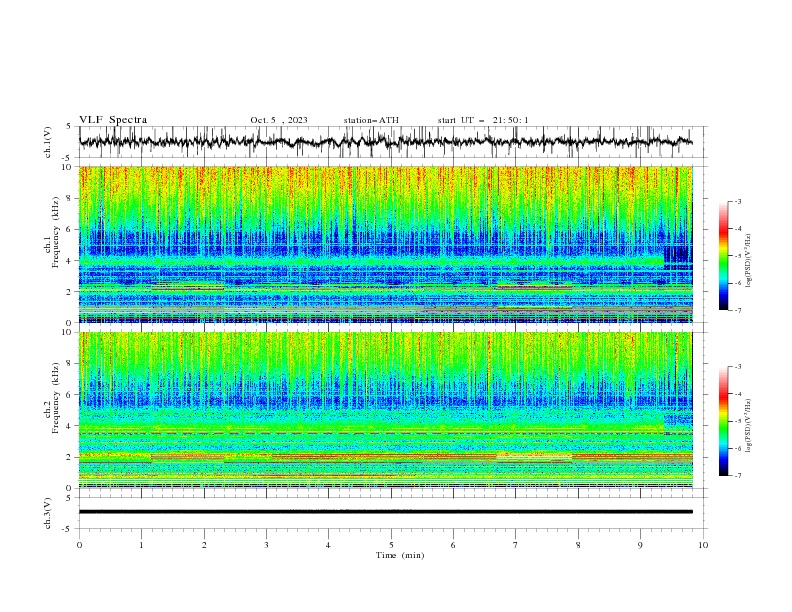Click the "Time (min)" axis title
This screenshot has height=612, width=792.
[x=400, y=555]
